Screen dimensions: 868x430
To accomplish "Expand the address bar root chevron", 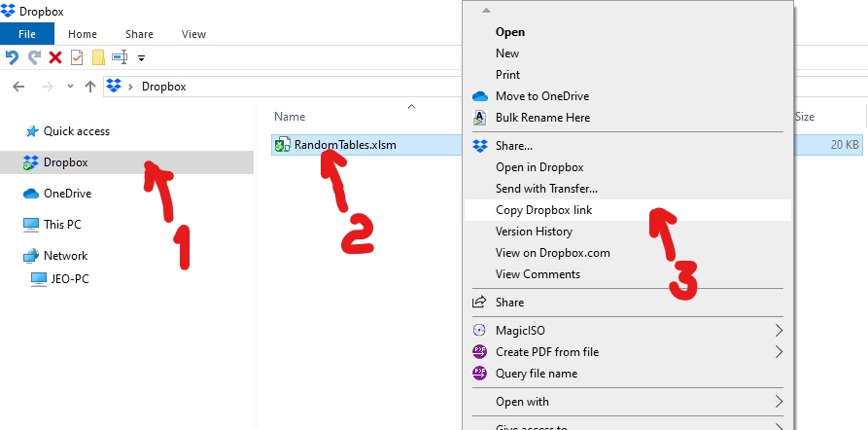I will tap(130, 87).
